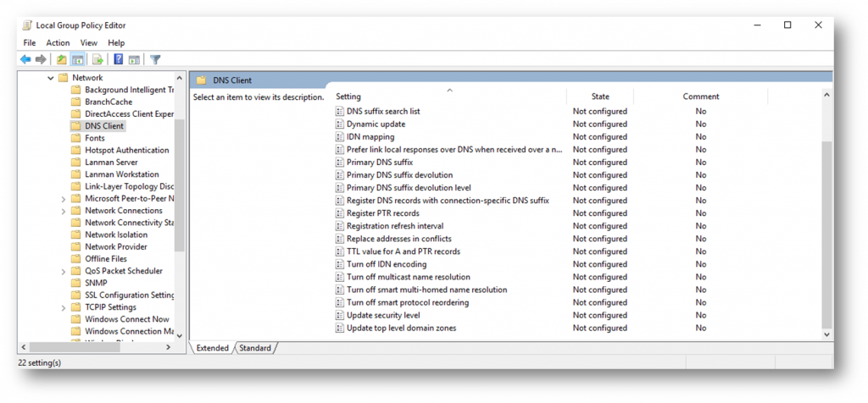Switch to the Extended tab
This screenshot has width=868, height=403.
[213, 348]
